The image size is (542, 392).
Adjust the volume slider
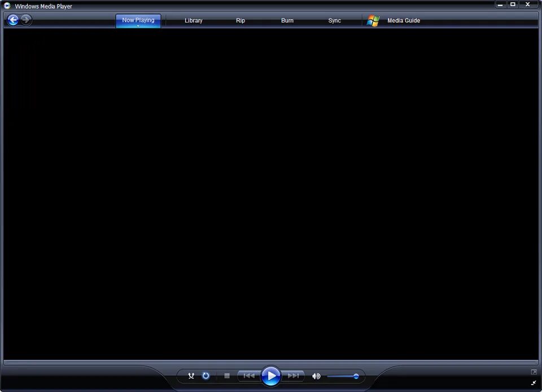tap(343, 376)
